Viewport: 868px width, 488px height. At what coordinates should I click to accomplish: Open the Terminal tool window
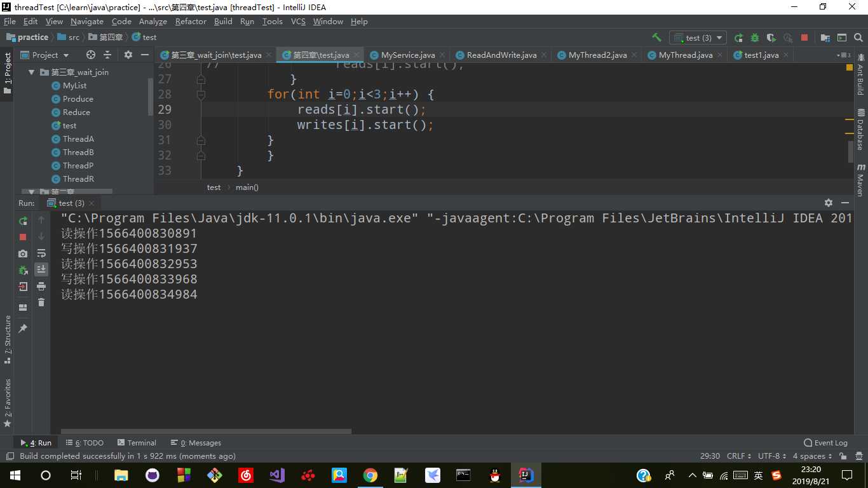click(x=137, y=443)
